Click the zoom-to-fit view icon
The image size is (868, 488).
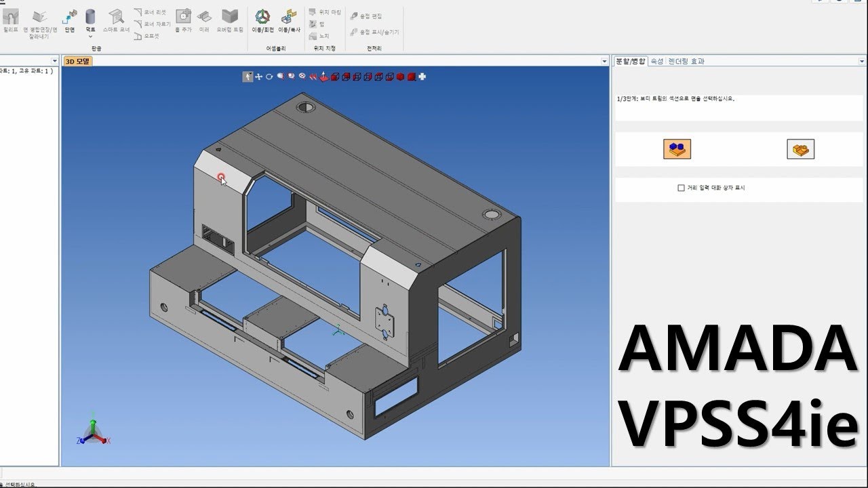point(302,77)
